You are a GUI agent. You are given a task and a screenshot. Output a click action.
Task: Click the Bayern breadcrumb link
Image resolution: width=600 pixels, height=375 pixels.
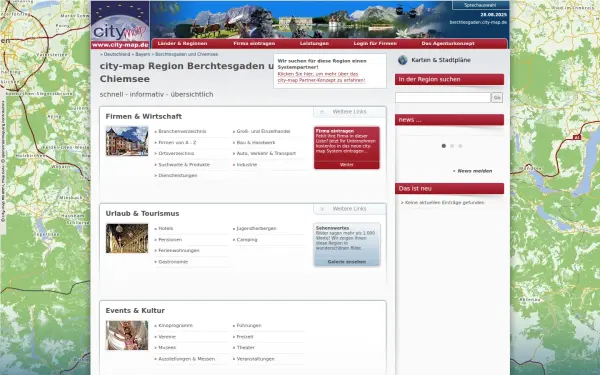click(x=143, y=54)
